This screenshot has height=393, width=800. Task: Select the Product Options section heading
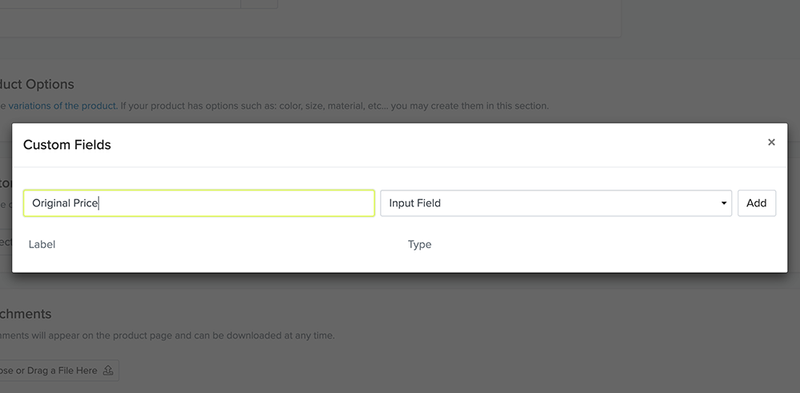point(37,84)
